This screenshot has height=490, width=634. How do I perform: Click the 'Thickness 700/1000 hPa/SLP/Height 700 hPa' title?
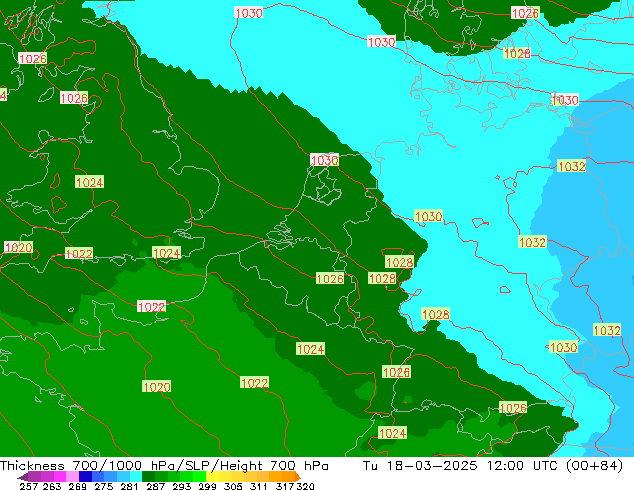(x=164, y=466)
